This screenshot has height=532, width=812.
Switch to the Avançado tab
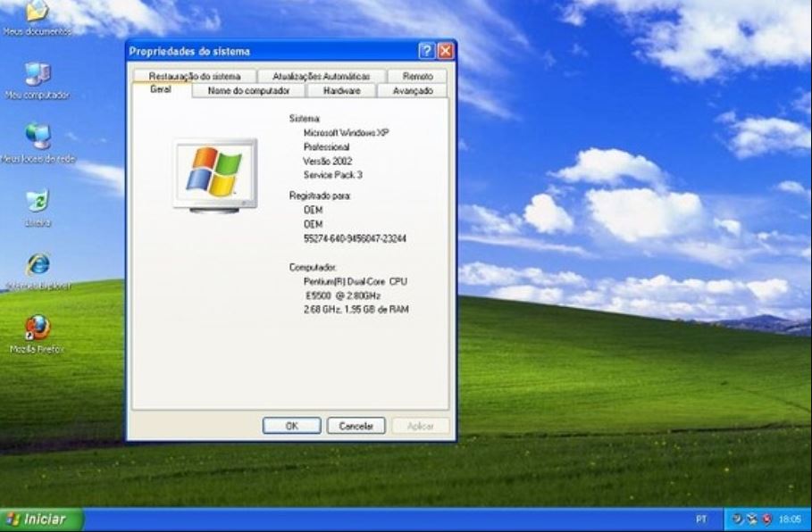[413, 90]
